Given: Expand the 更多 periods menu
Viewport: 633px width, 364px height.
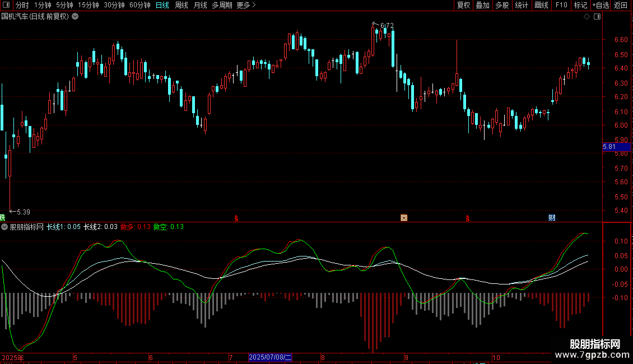Looking at the screenshot, I should 246,6.
